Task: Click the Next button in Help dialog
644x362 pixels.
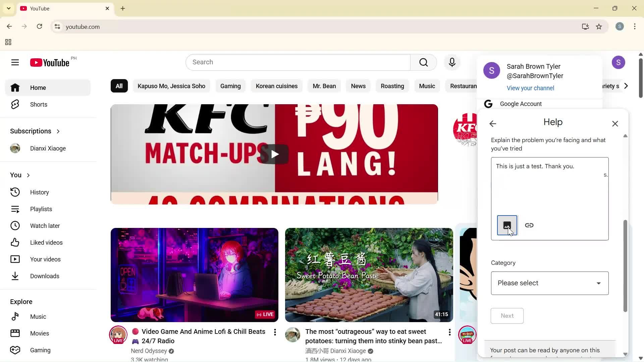Action: (x=507, y=315)
